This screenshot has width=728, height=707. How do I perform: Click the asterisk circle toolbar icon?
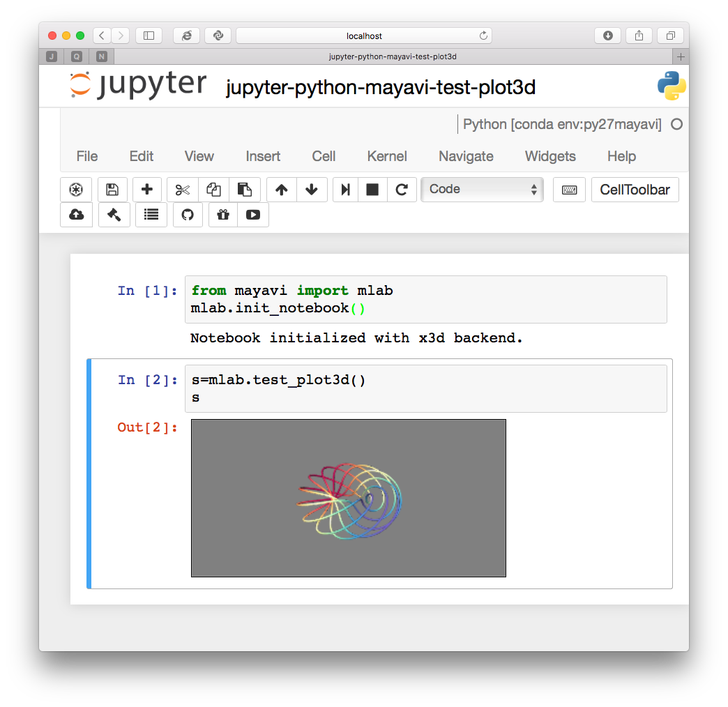click(76, 190)
